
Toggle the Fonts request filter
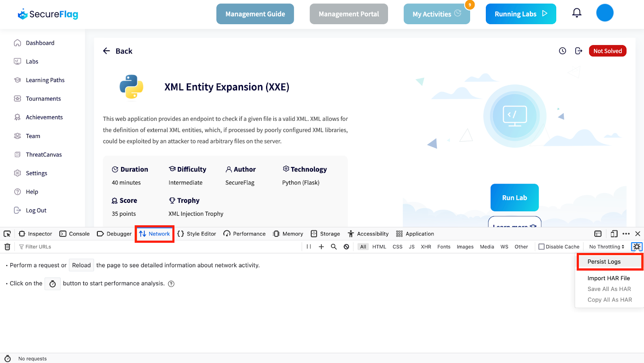(444, 247)
